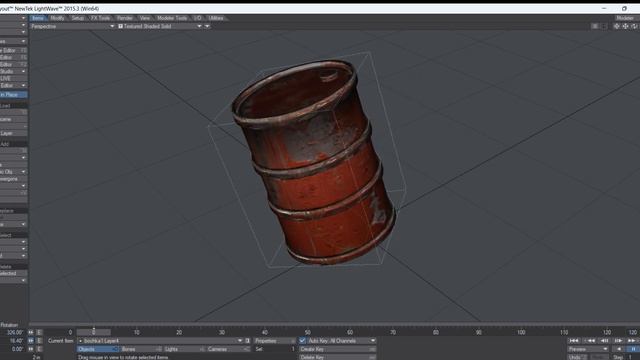The image size is (640, 360).
Task: Select Bones edit mode
Action: (x=141, y=349)
